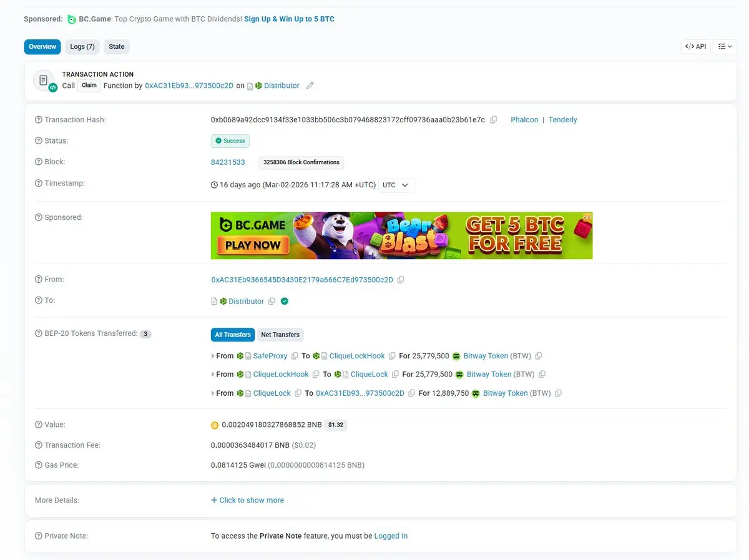Click the Gas Price help icon
Screen dimensions: 749x560
pyautogui.click(x=39, y=465)
